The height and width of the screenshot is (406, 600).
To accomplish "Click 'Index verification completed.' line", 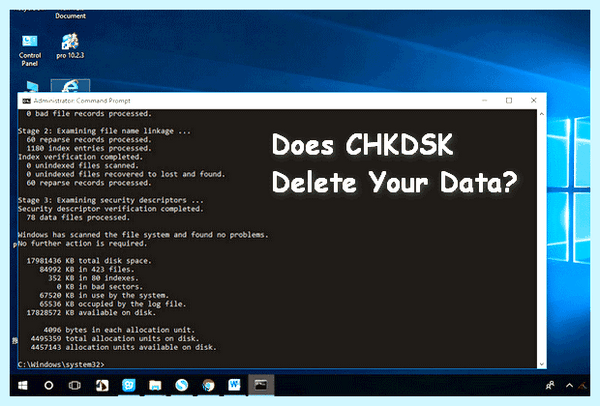I will (x=80, y=157).
